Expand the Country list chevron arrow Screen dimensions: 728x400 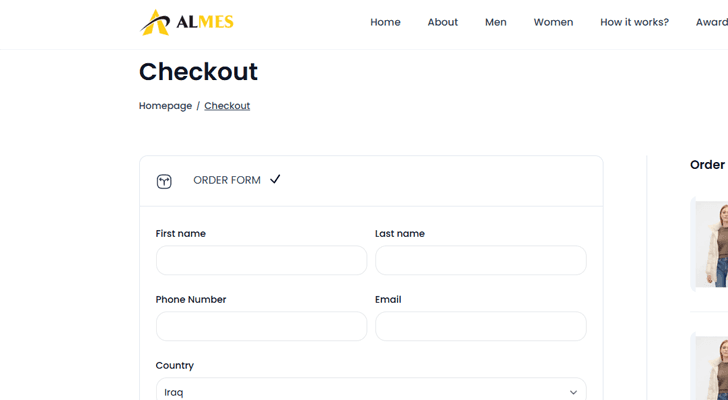pyautogui.click(x=573, y=392)
